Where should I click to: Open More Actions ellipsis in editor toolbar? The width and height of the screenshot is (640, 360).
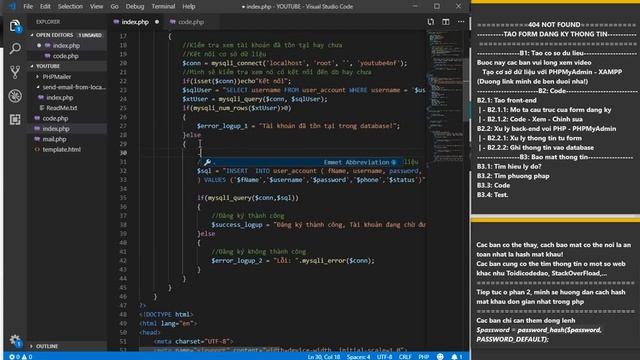[461, 22]
